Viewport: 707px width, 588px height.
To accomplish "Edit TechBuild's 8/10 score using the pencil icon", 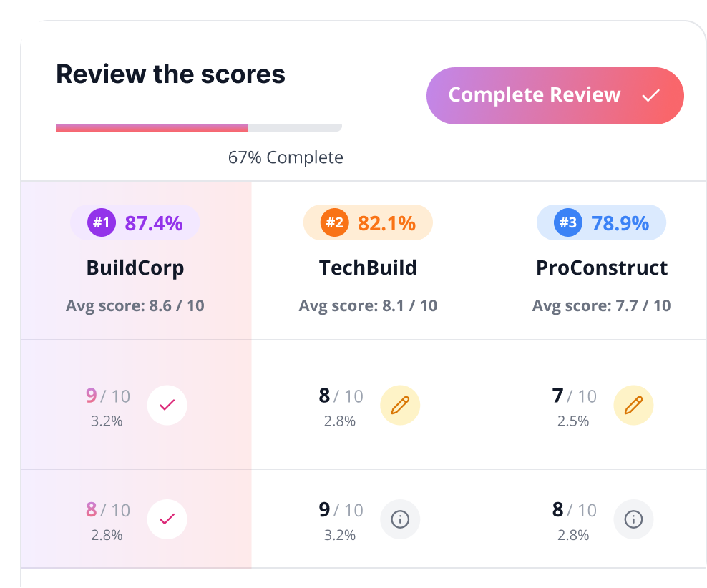I will coord(400,405).
